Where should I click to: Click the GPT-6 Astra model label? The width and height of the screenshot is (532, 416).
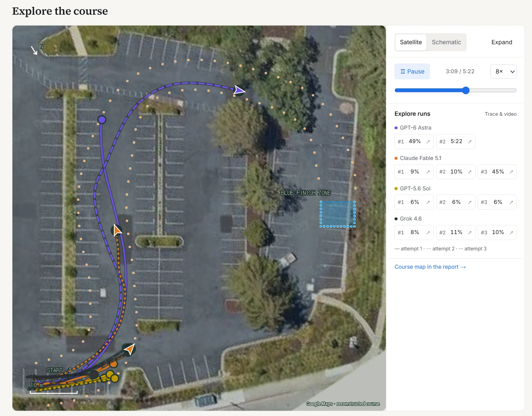pos(415,128)
